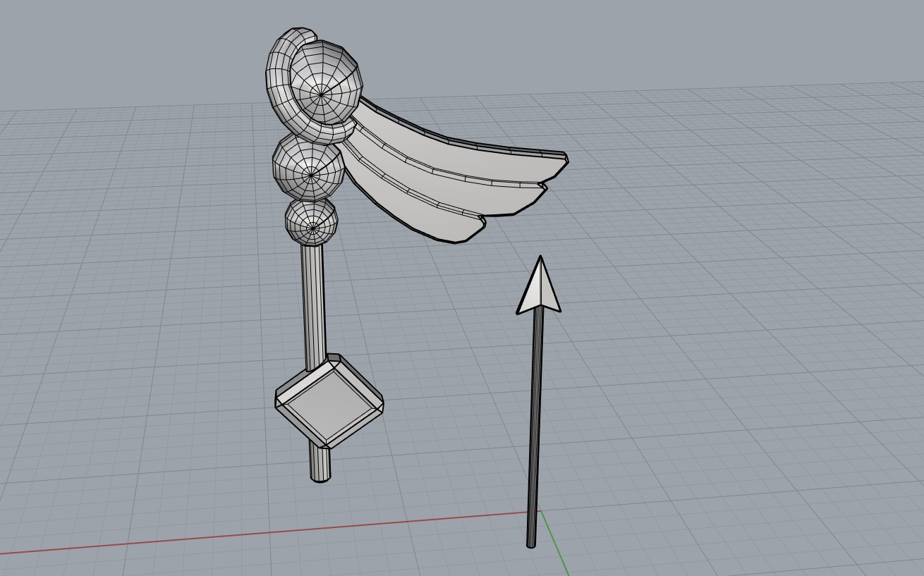Click the base of the arrow shaft
The image size is (924, 576).
pos(531,541)
